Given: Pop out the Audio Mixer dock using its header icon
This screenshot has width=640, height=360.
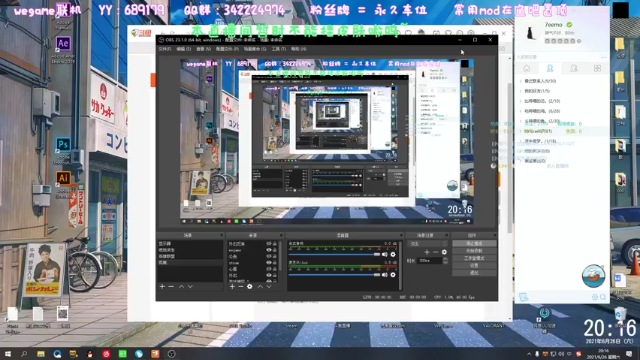Looking at the screenshot, I should click(401, 236).
